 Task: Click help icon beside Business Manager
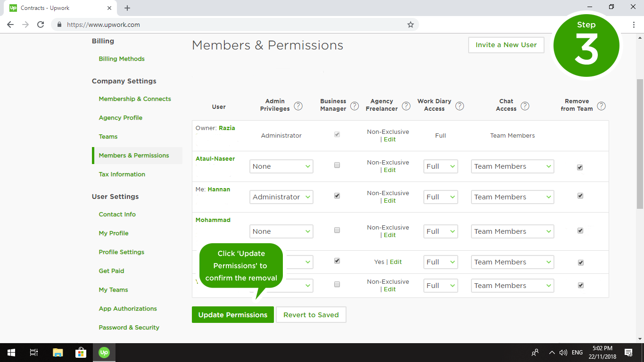pos(355,106)
